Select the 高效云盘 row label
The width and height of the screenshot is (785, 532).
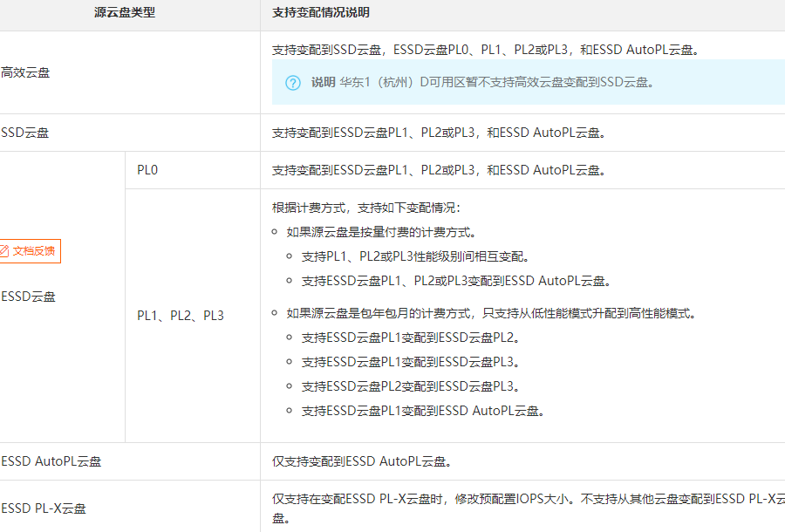(x=25, y=72)
